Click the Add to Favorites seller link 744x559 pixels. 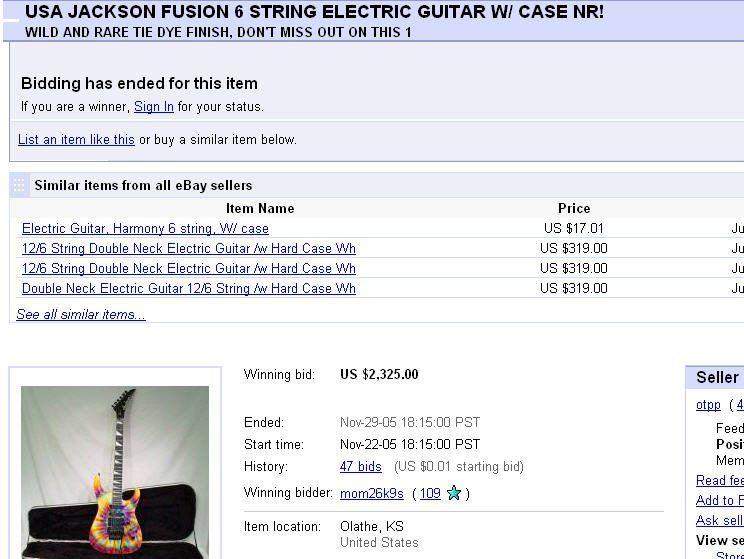719,501
